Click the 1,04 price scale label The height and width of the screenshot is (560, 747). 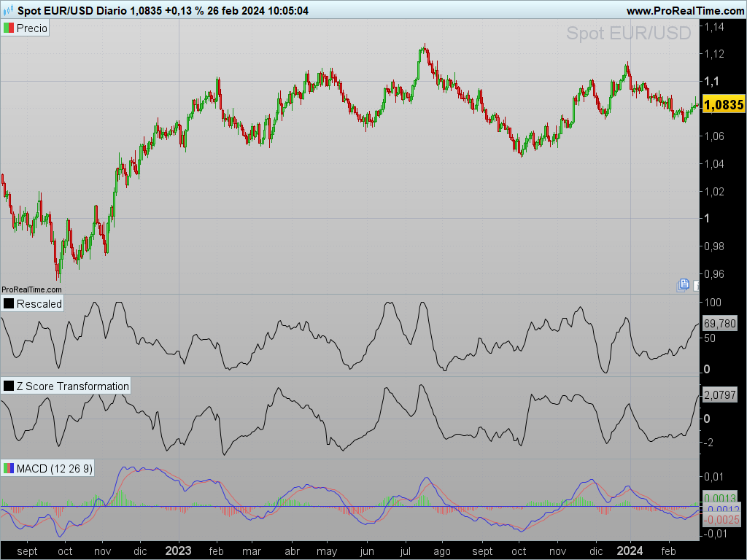point(714,164)
